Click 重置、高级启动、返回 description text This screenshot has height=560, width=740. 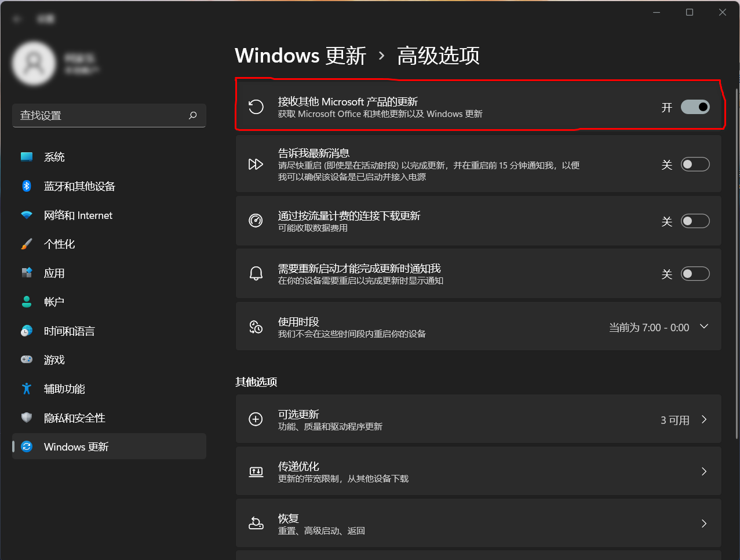[x=322, y=531]
